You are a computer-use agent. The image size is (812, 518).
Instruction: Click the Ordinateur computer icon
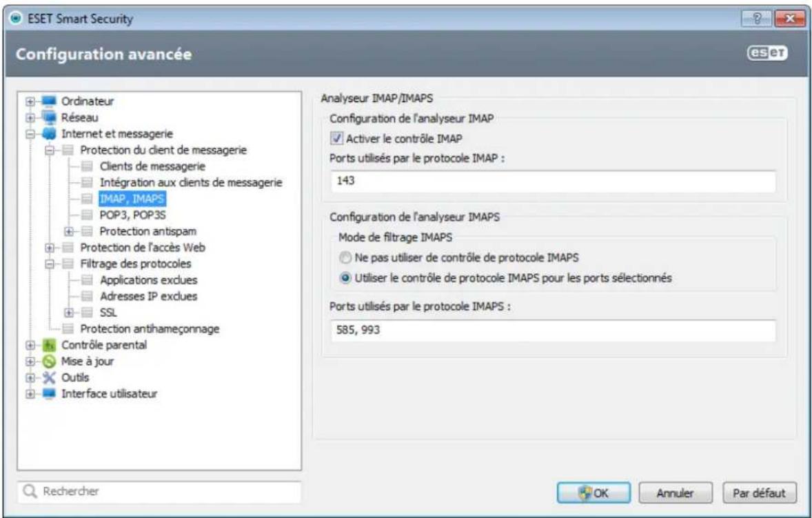[x=48, y=101]
